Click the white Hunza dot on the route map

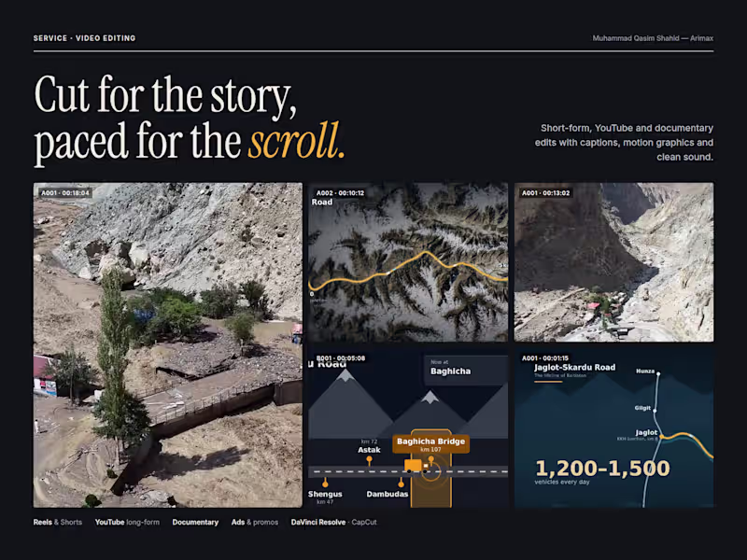[658, 374]
